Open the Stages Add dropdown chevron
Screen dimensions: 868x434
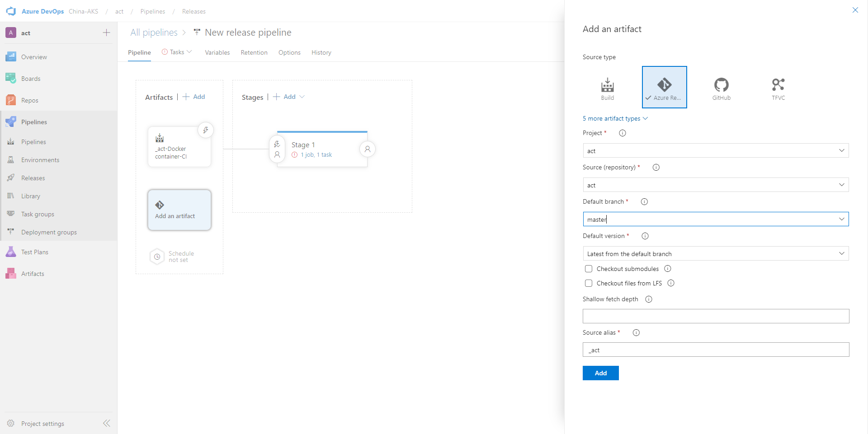click(302, 97)
